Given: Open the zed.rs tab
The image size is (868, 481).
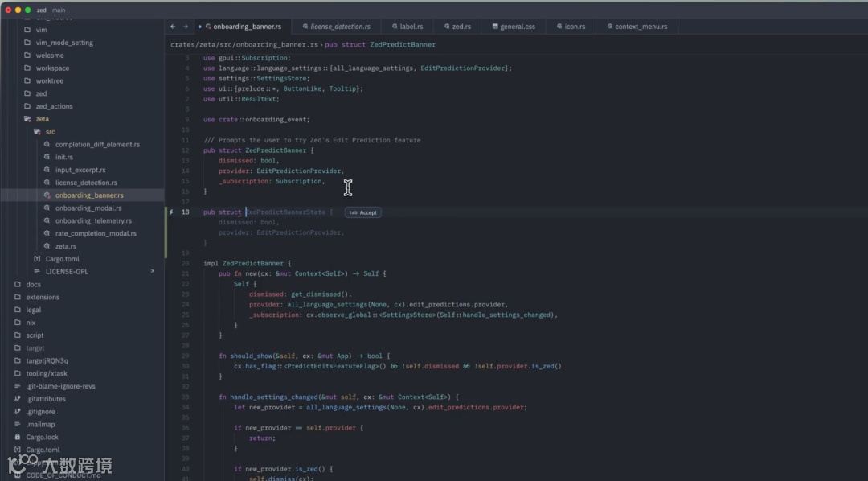Looking at the screenshot, I should [457, 27].
